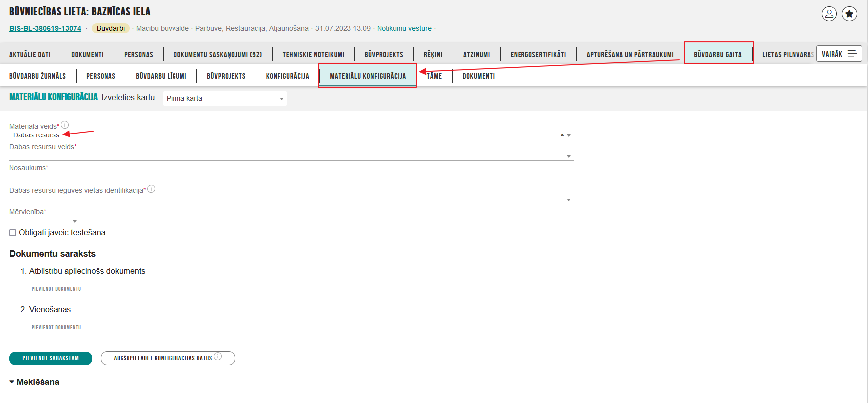The height and width of the screenshot is (403, 868).
Task: Clear Dabas resurss selection with x
Action: [562, 135]
